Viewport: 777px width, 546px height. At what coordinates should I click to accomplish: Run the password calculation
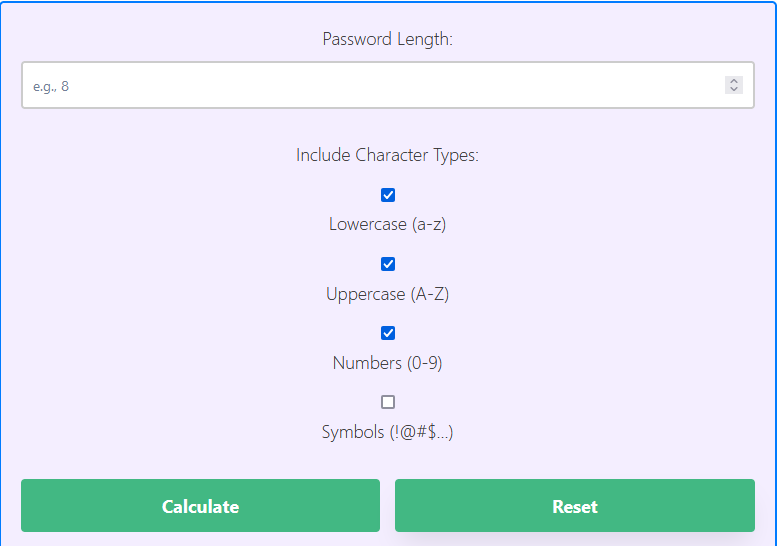(x=200, y=505)
